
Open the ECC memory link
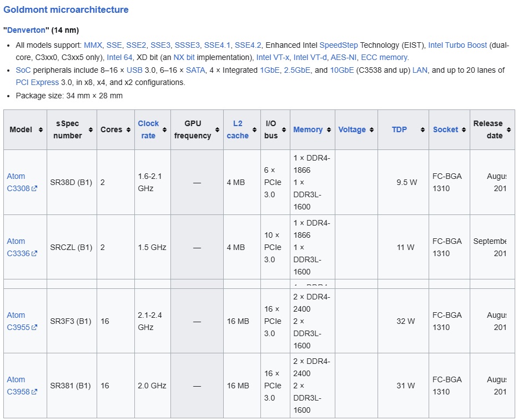coord(384,57)
